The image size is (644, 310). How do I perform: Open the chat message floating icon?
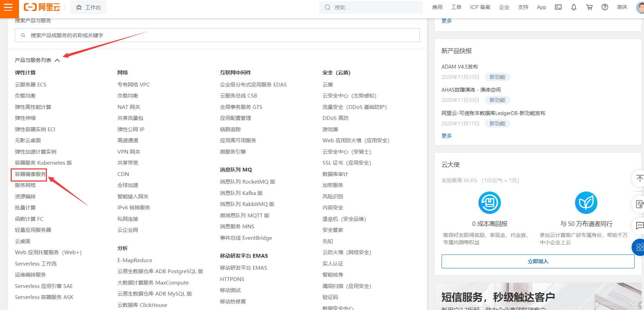click(639, 226)
